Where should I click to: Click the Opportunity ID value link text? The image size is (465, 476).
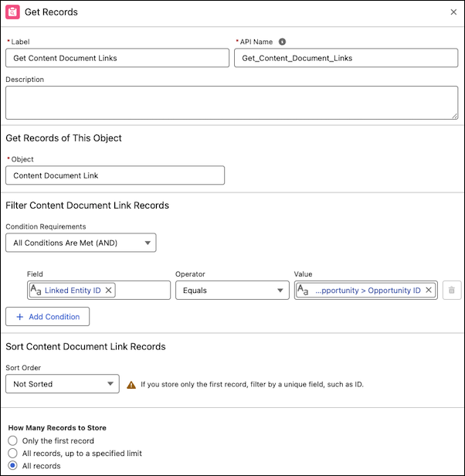(x=367, y=291)
